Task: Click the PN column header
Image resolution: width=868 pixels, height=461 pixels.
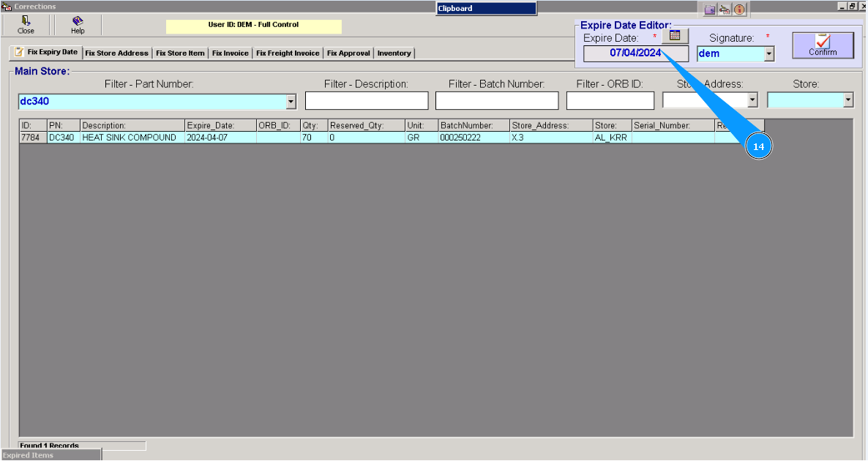Action: (64, 126)
